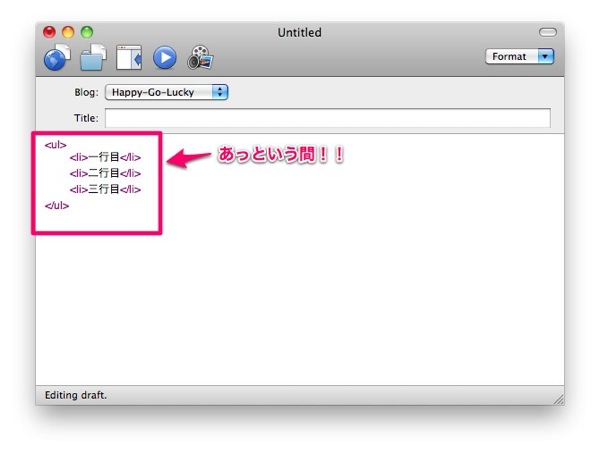Screen dimensions: 600x454
Task: Open the media browser film reel icon
Action: point(200,58)
